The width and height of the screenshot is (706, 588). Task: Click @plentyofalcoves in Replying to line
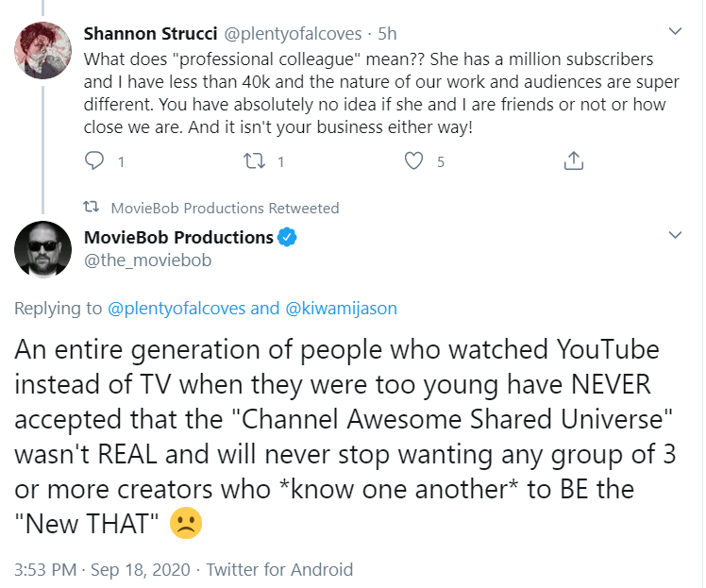177,308
